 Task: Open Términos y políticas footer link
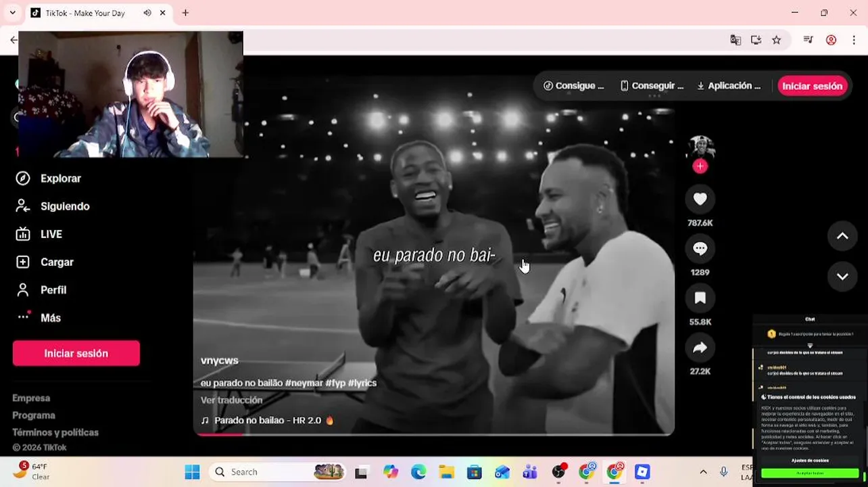click(x=55, y=432)
